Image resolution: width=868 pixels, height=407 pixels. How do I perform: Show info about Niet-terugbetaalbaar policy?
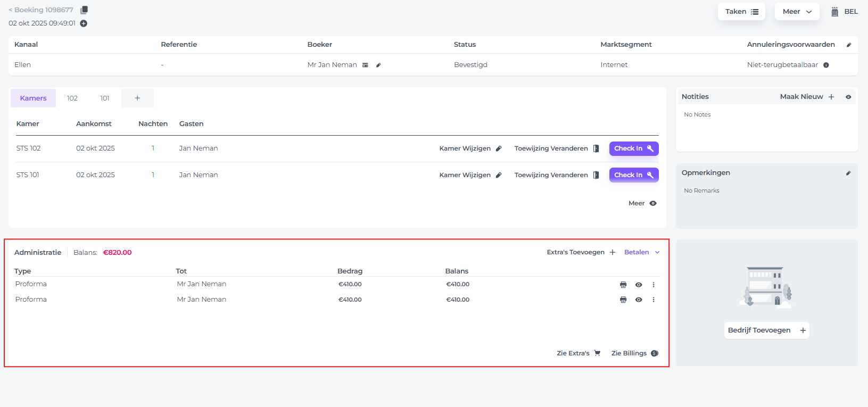click(826, 65)
